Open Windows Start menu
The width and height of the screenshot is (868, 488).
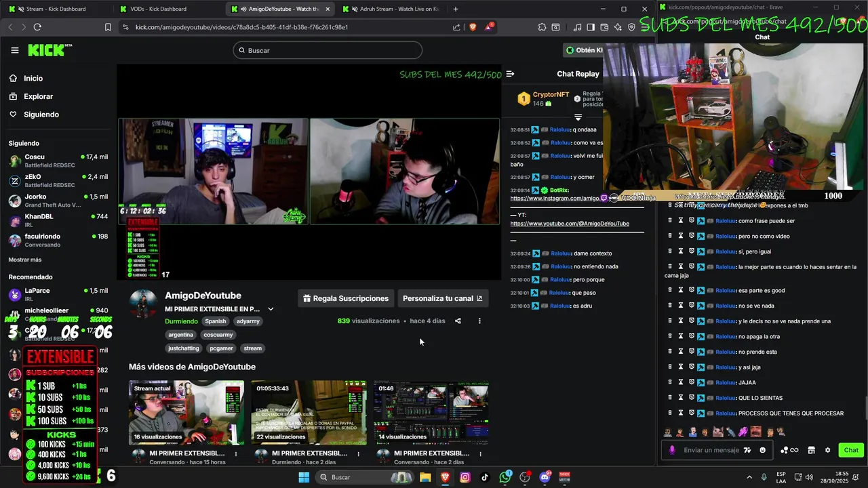[x=304, y=477]
